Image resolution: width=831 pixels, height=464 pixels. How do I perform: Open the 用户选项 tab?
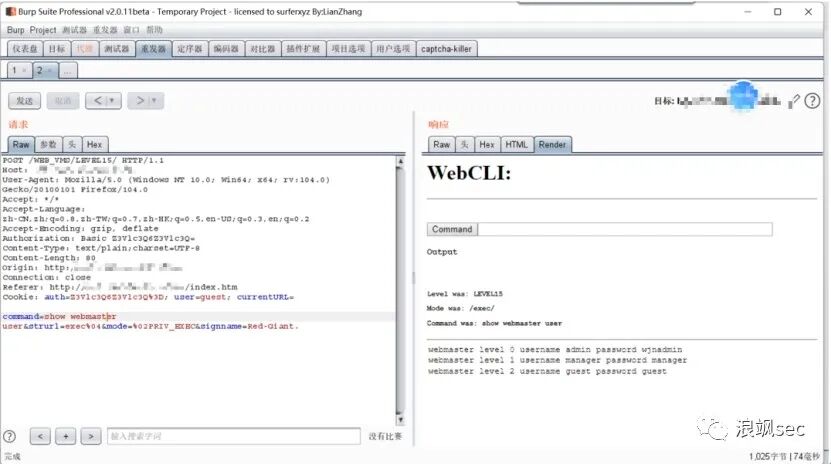pyautogui.click(x=393, y=49)
